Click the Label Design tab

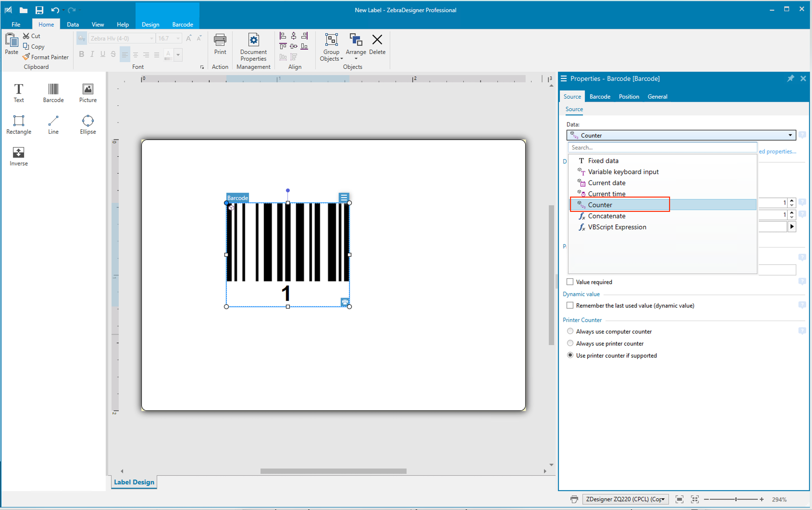(134, 482)
